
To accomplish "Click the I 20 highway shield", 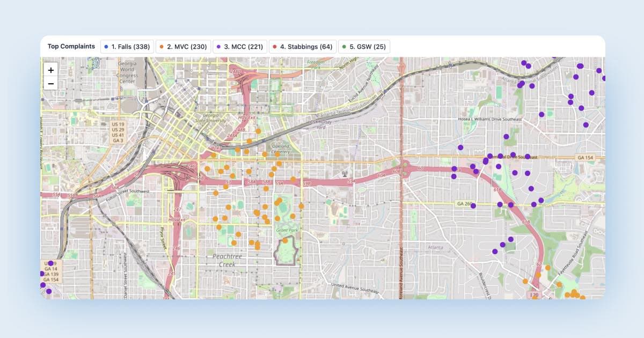I will (533, 295).
